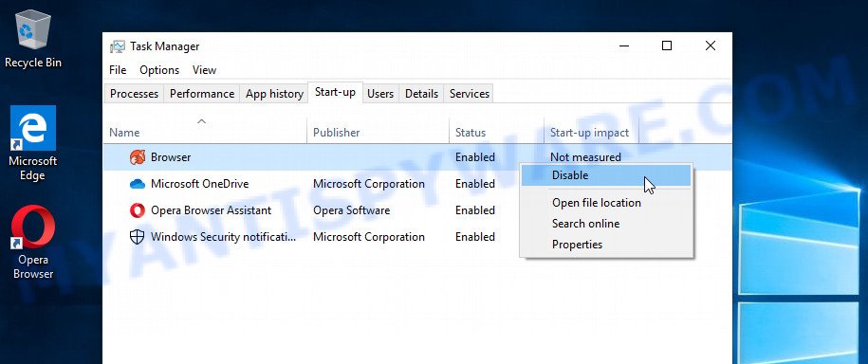The width and height of the screenshot is (868, 364).
Task: Click Enabled status of Windows Security row
Action: point(475,237)
